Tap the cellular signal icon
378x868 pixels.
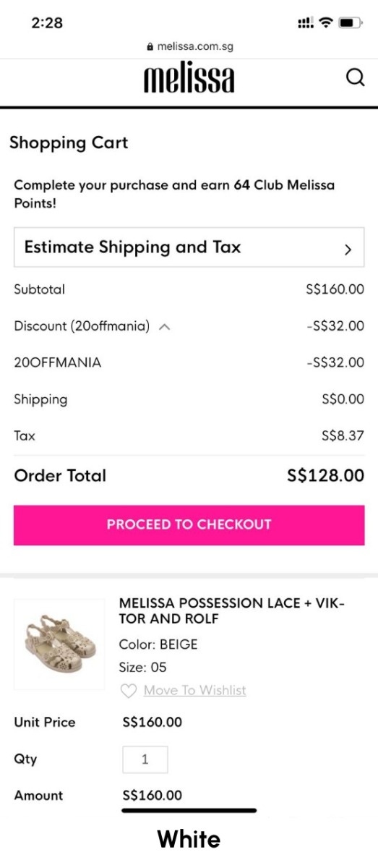pos(305,23)
